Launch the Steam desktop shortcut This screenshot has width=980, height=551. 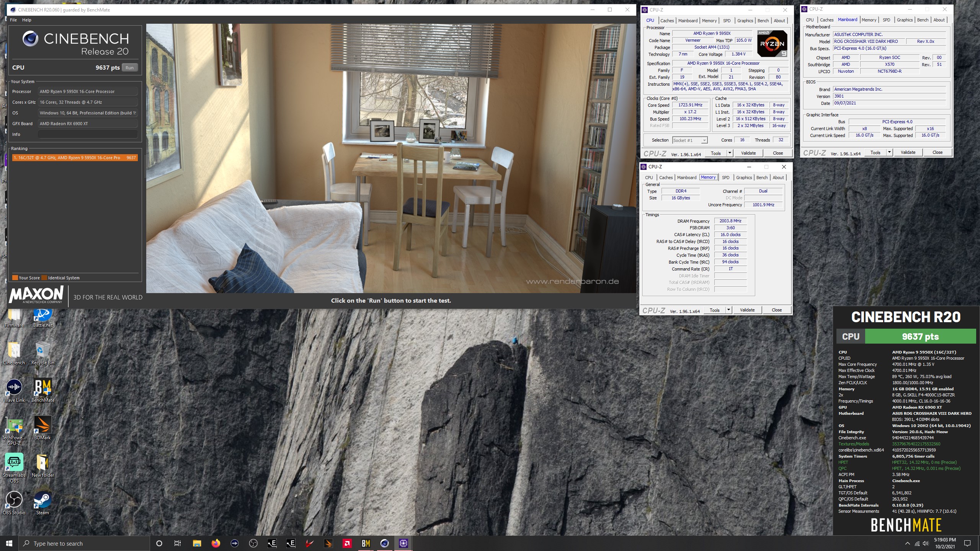coord(42,503)
